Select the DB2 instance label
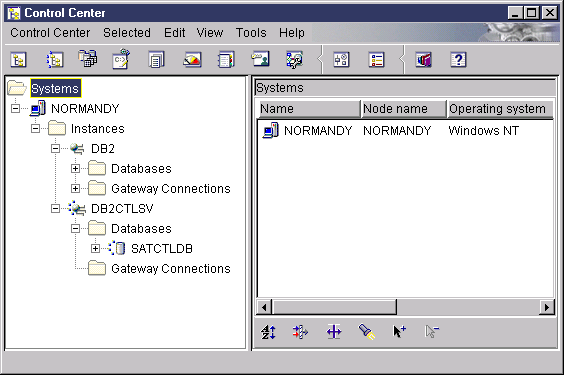This screenshot has height=376, width=564. pos(103,148)
